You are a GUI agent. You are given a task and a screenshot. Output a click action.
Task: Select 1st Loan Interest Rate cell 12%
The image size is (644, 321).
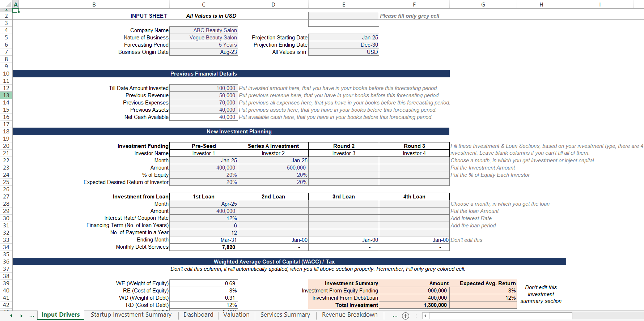click(204, 218)
